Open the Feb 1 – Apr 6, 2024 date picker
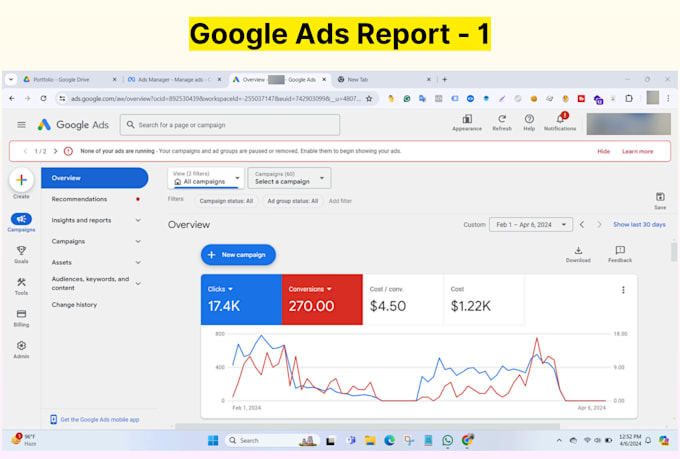680x459 pixels. (531, 224)
